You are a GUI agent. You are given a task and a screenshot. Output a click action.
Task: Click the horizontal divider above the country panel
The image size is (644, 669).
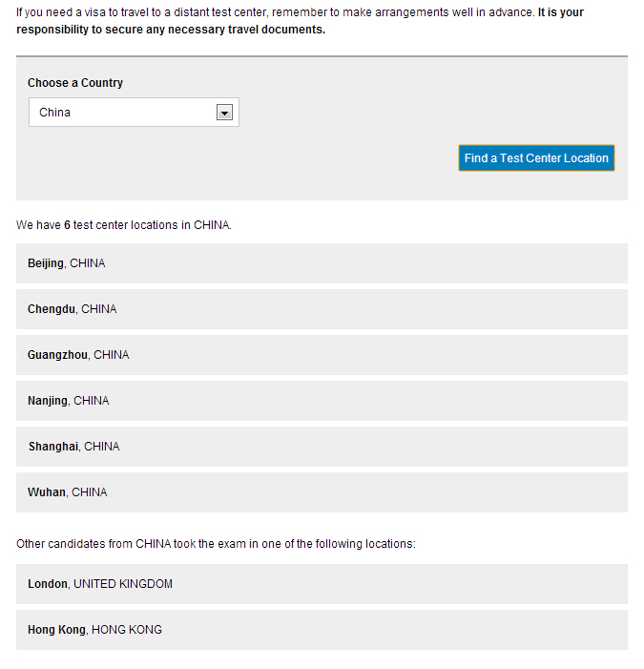click(x=322, y=56)
